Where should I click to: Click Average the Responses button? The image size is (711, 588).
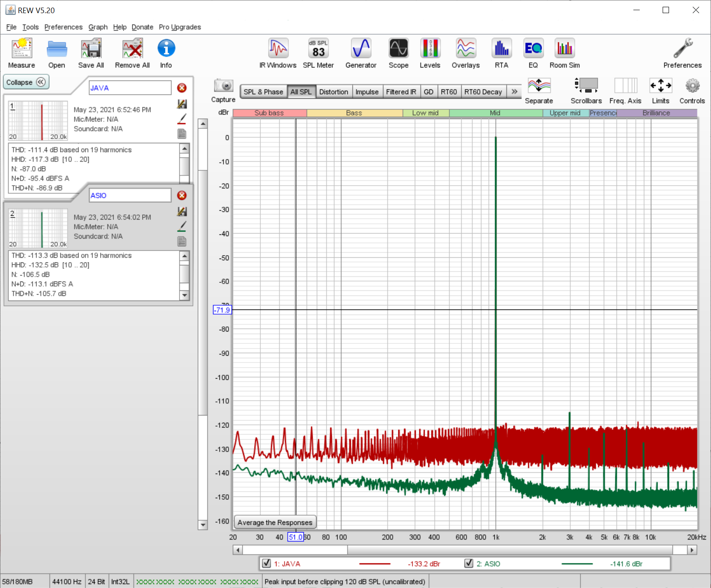click(x=275, y=522)
